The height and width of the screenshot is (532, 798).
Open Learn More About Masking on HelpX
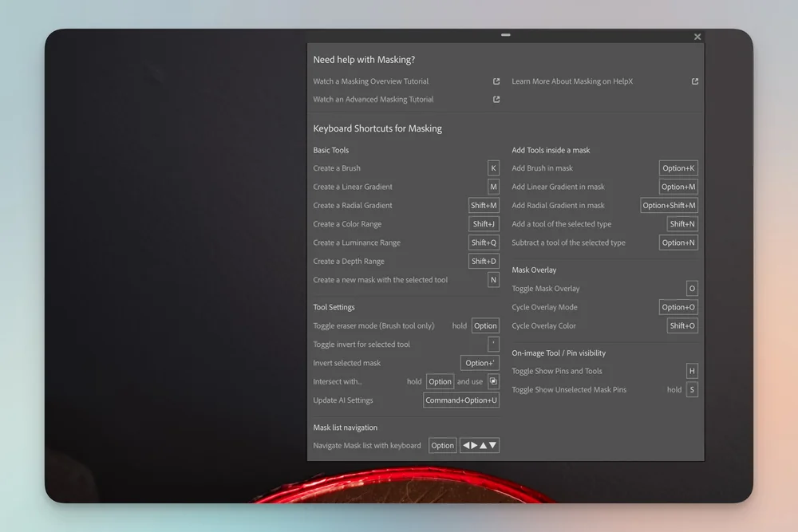572,81
